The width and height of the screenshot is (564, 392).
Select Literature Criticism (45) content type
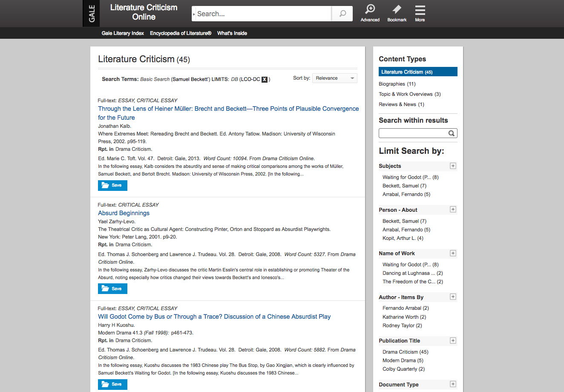pos(418,72)
